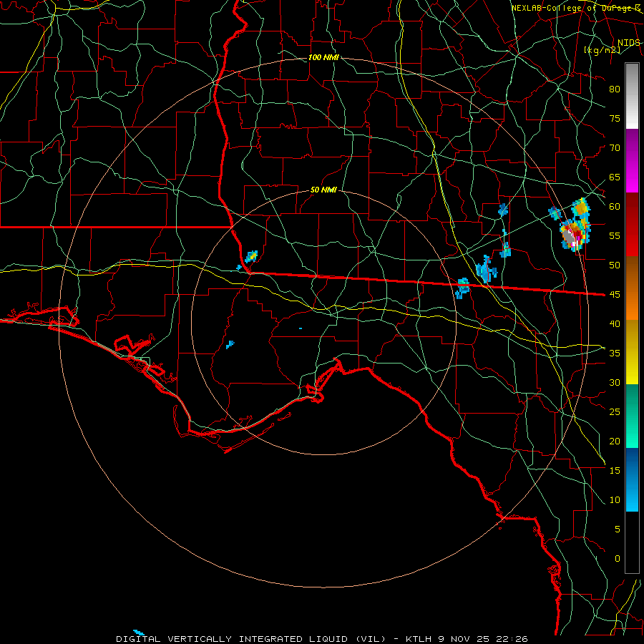Viewport: 644px width, 644px height.
Task: Click the "[kg/m2]" units label
Action: (602, 50)
